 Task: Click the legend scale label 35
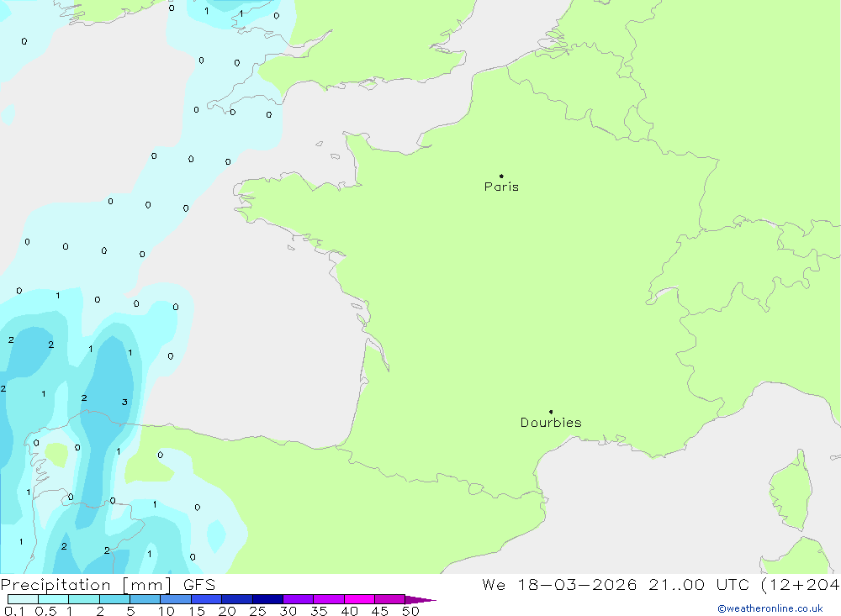319,611
